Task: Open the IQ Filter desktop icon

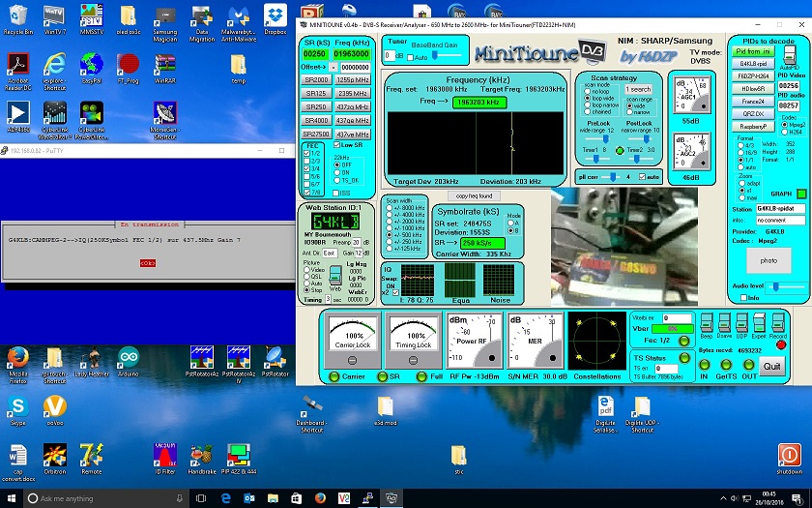Action: click(x=165, y=459)
